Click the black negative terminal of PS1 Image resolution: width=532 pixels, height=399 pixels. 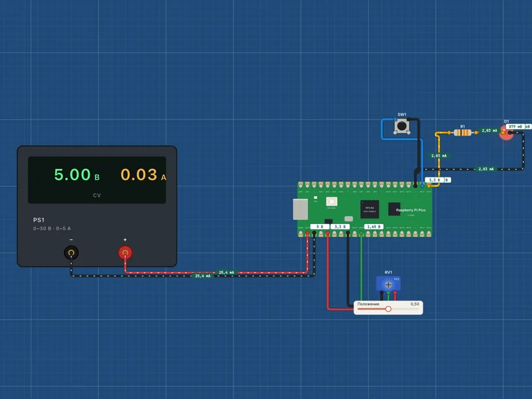point(71,253)
